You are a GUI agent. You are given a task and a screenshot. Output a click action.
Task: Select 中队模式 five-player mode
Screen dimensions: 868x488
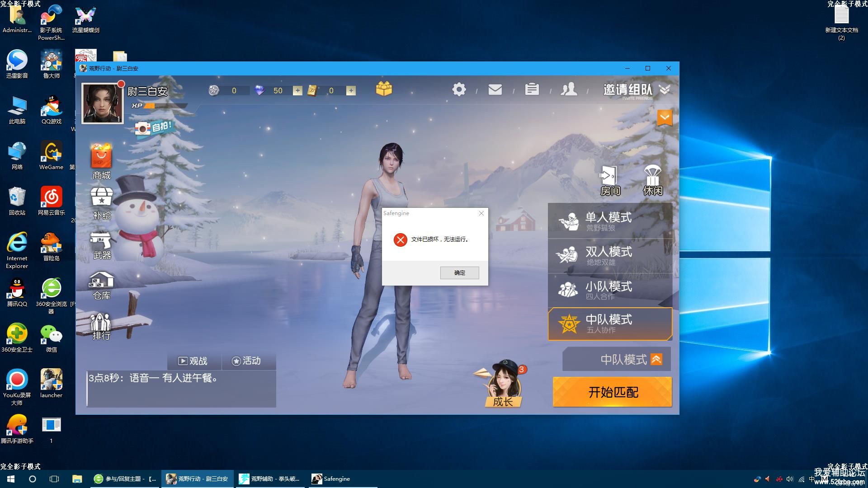[x=610, y=324]
